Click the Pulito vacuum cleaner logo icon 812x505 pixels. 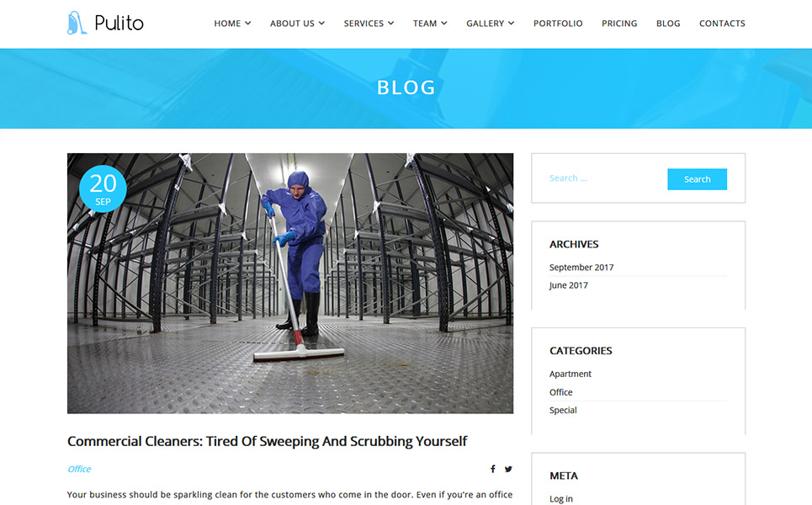pyautogui.click(x=77, y=23)
